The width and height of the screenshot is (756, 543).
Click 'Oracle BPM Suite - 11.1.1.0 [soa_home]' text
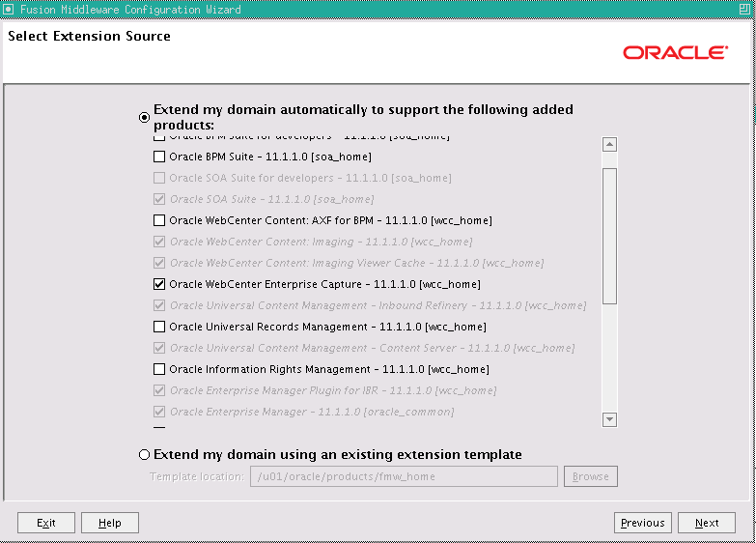pos(270,157)
